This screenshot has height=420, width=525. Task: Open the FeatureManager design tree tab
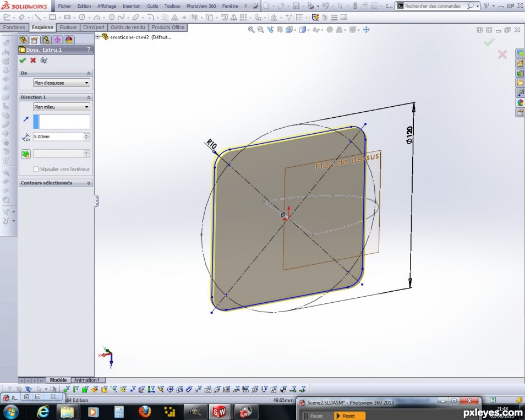[x=23, y=40]
